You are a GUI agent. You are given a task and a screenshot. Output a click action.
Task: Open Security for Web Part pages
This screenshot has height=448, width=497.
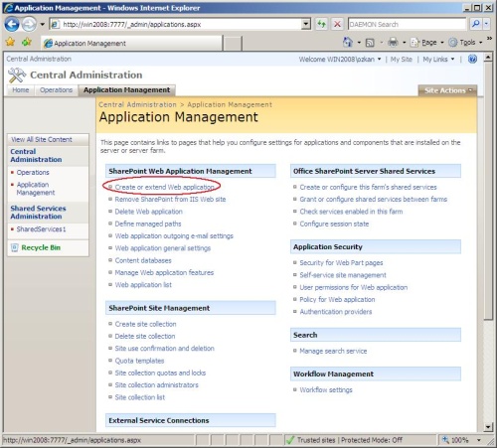[341, 263]
